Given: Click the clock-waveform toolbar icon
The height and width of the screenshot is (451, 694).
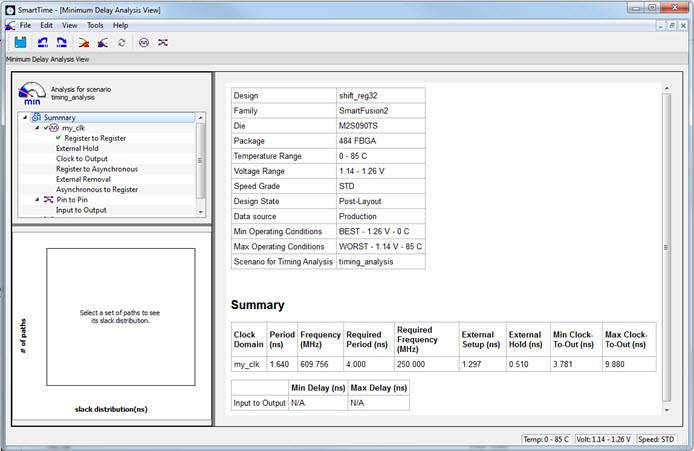Looking at the screenshot, I should pyautogui.click(x=143, y=42).
